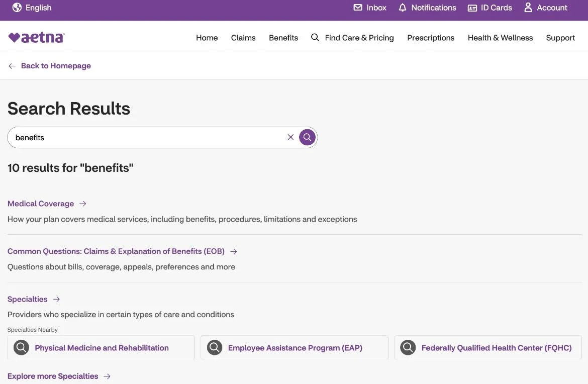
Task: Open Inbox link in top bar
Action: [x=376, y=8]
